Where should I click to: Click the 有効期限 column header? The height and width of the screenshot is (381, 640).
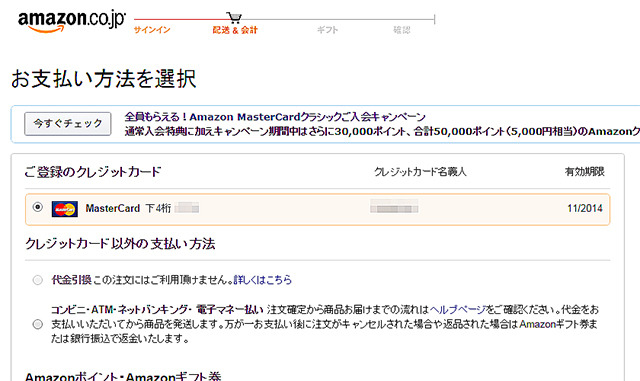(x=584, y=172)
